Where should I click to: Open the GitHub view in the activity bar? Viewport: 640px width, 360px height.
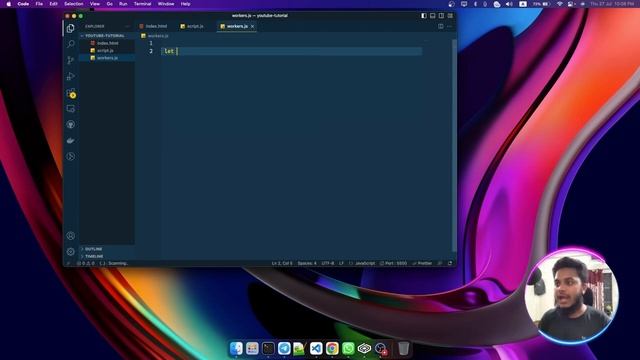[71, 124]
